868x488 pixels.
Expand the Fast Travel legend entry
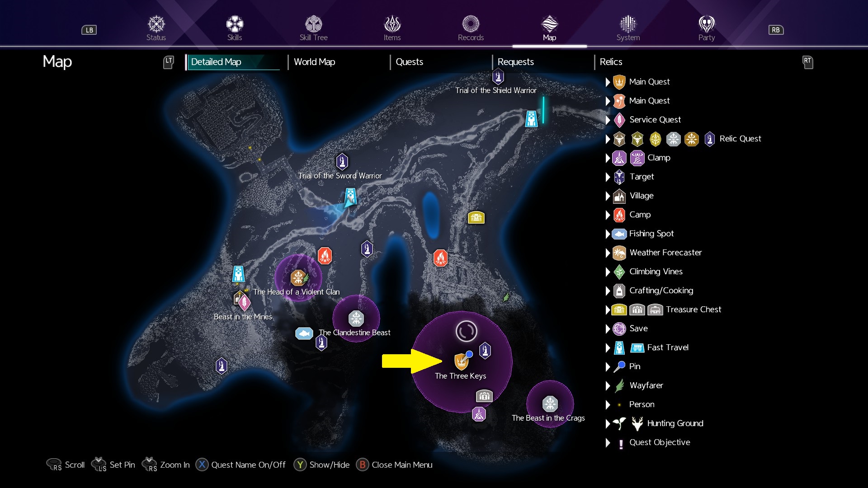point(608,347)
